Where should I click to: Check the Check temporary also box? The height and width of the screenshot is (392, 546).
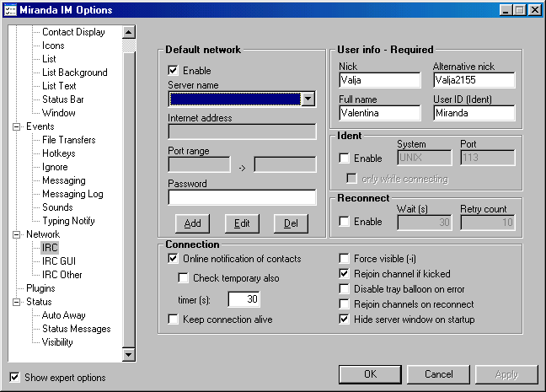click(183, 277)
